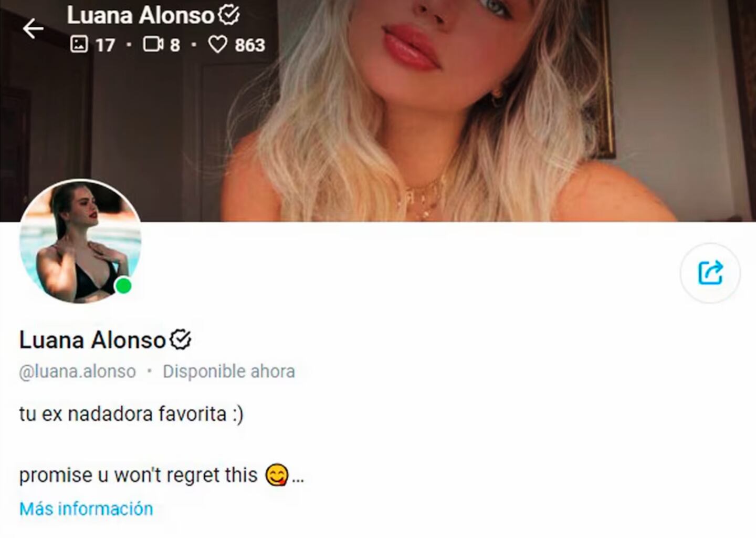
Task: Click the 17 photos count
Action: 105,45
